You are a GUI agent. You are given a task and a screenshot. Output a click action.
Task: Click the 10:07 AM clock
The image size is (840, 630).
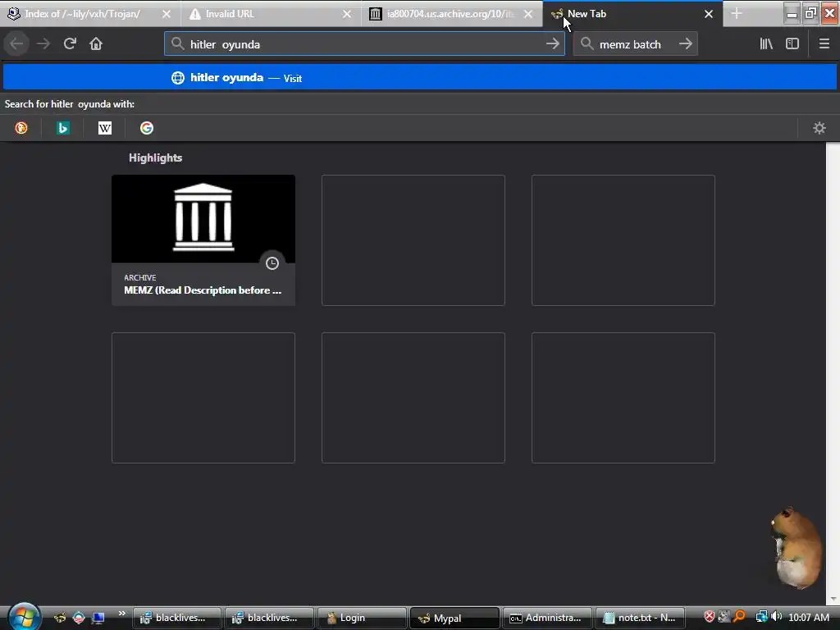coord(808,617)
